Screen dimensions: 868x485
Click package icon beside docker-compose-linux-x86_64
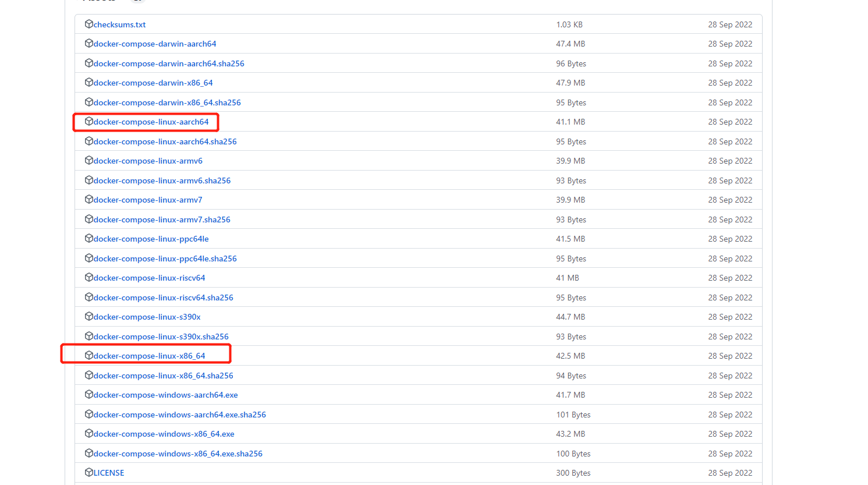pyautogui.click(x=89, y=355)
